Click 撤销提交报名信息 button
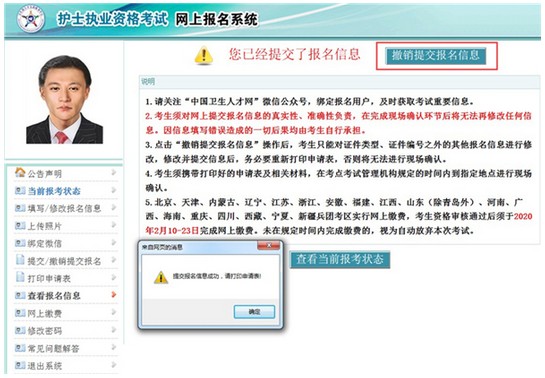 [x=436, y=56]
